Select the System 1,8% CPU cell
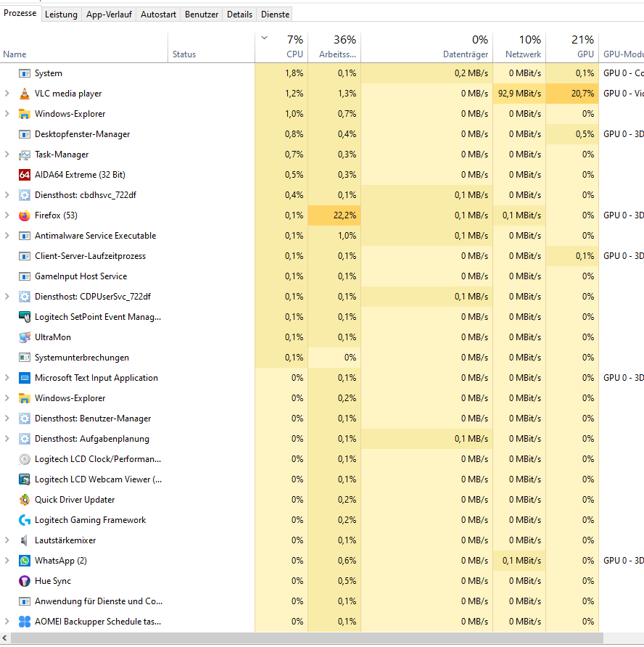This screenshot has height=647, width=644. (281, 73)
